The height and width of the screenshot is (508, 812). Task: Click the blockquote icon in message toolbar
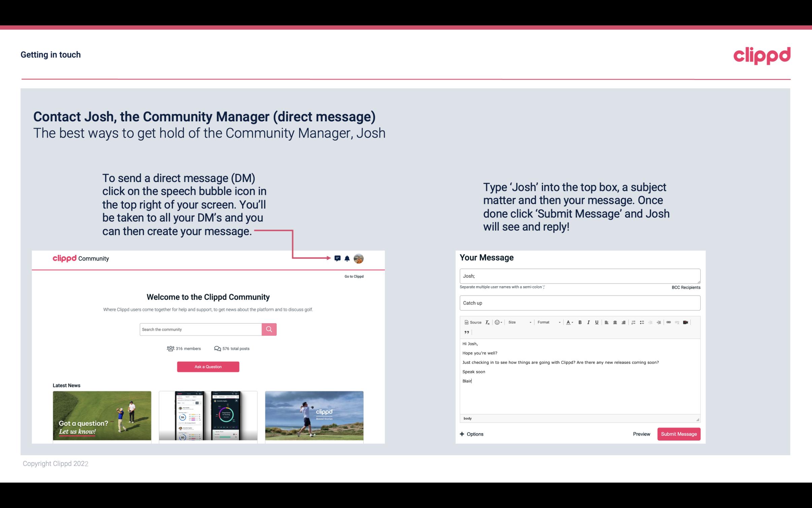point(466,332)
